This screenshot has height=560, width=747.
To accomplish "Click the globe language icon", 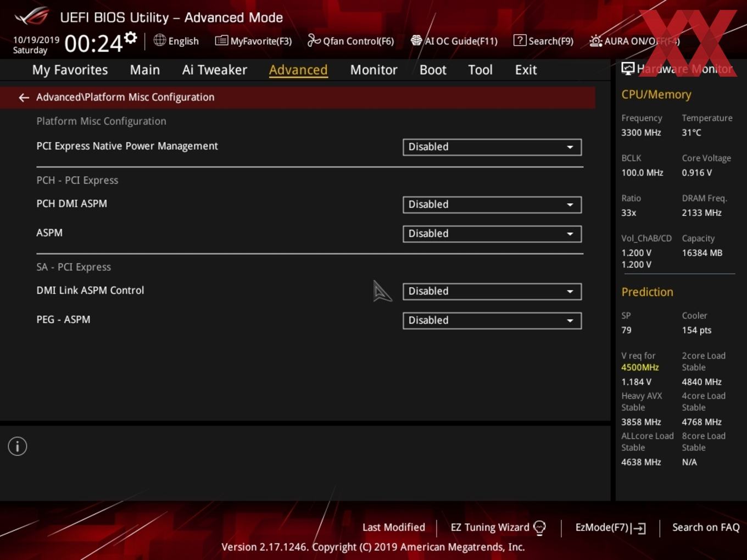I will coord(159,40).
